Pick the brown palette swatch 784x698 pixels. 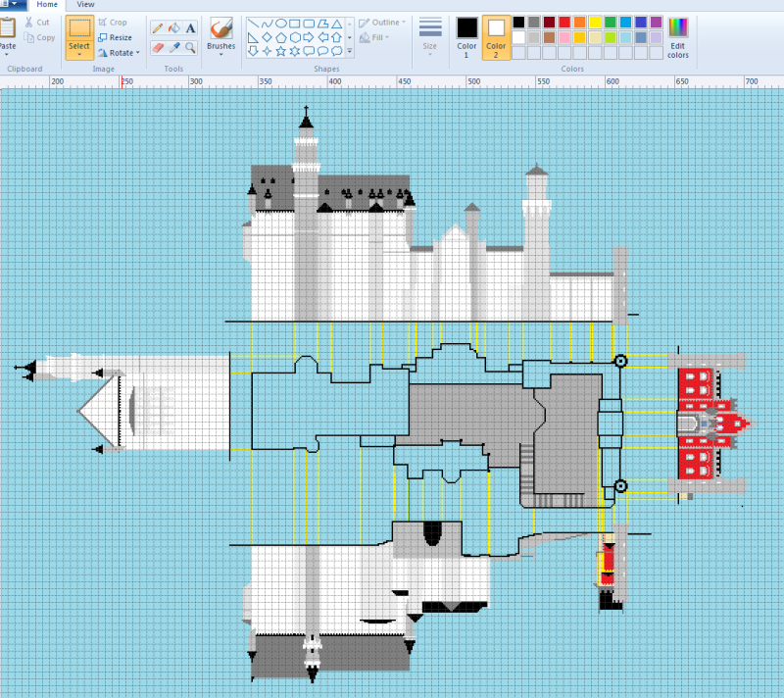550,37
